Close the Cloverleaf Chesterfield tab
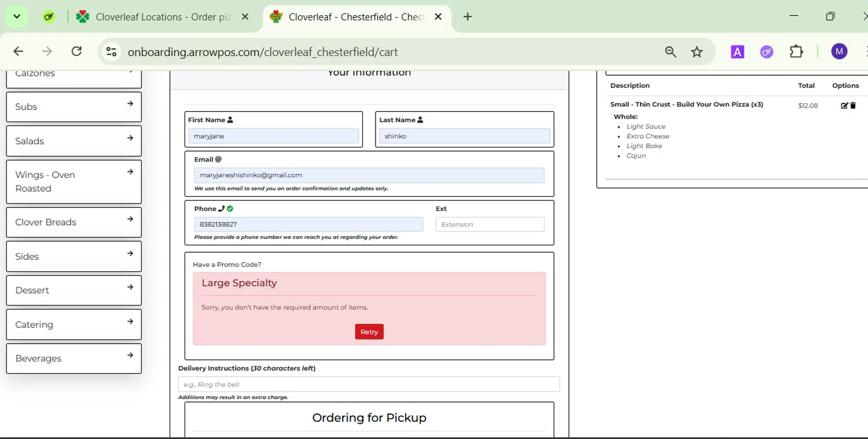868x439 pixels. pos(439,17)
